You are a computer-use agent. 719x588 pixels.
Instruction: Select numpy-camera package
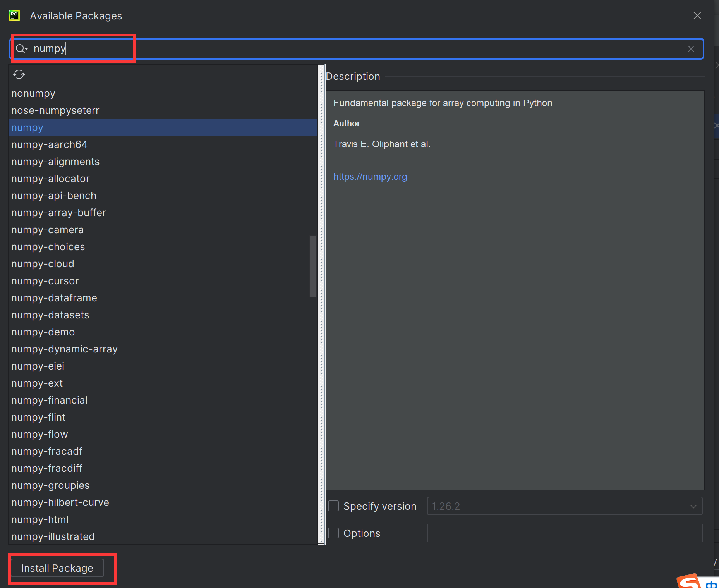(163, 230)
